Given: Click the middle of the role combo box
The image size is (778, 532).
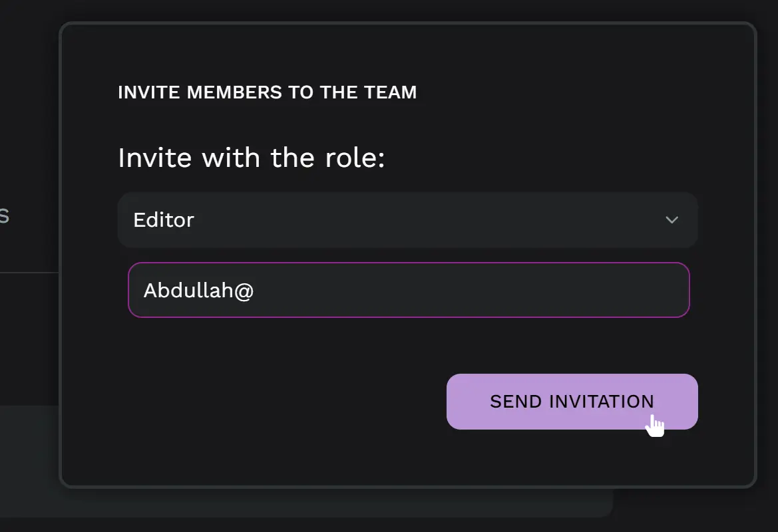Looking at the screenshot, I should click(407, 220).
